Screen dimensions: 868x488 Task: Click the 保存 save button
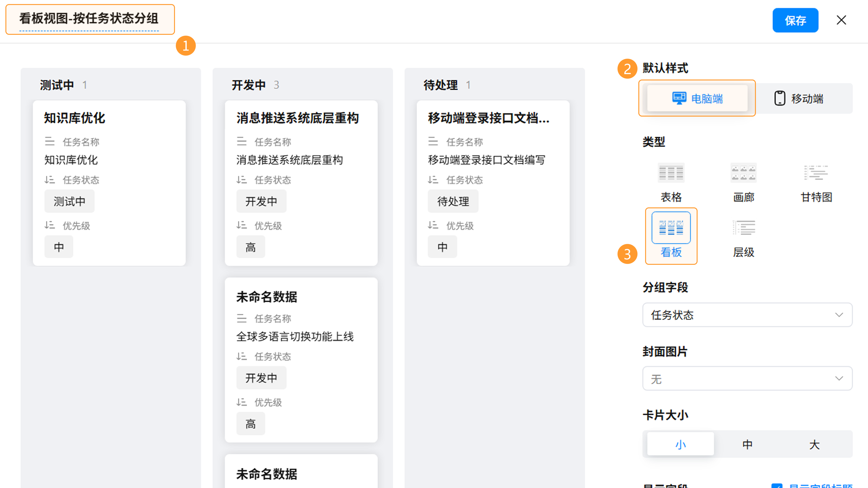[x=795, y=21]
